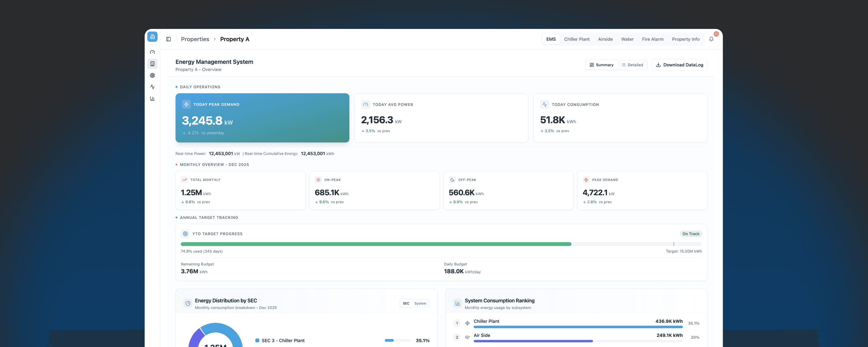The image size is (868, 347).
Task: Click Property A breadcrumb
Action: (235, 39)
